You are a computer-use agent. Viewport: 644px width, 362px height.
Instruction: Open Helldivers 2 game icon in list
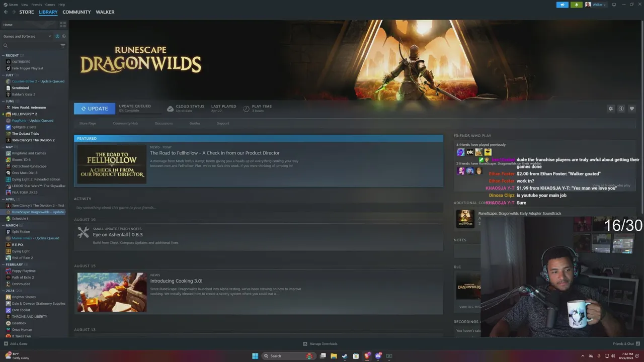coord(8,114)
